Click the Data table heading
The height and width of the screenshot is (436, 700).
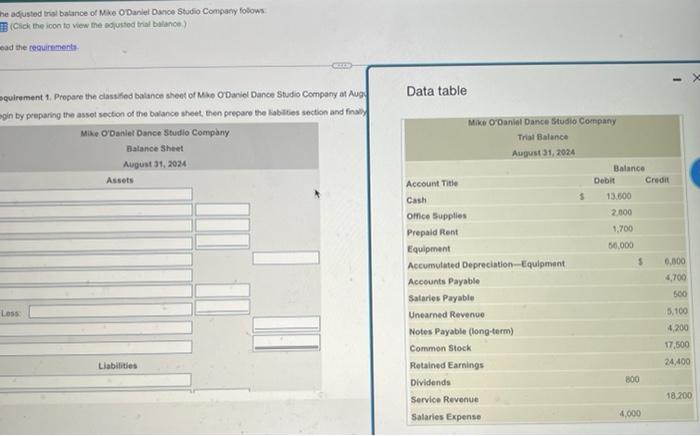[x=436, y=91]
